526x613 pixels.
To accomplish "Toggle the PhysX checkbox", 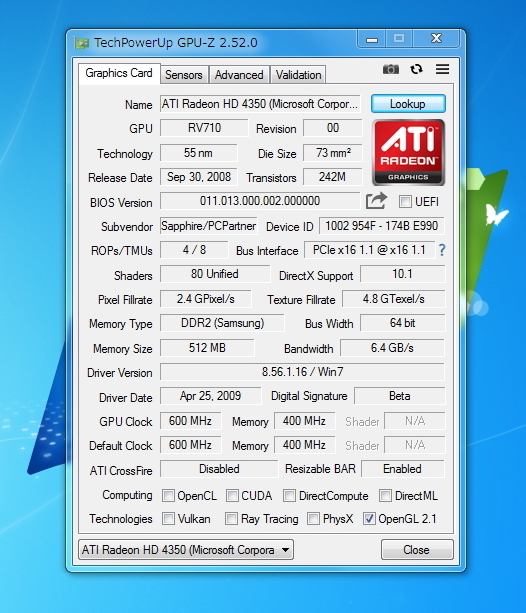I will pyautogui.click(x=313, y=519).
